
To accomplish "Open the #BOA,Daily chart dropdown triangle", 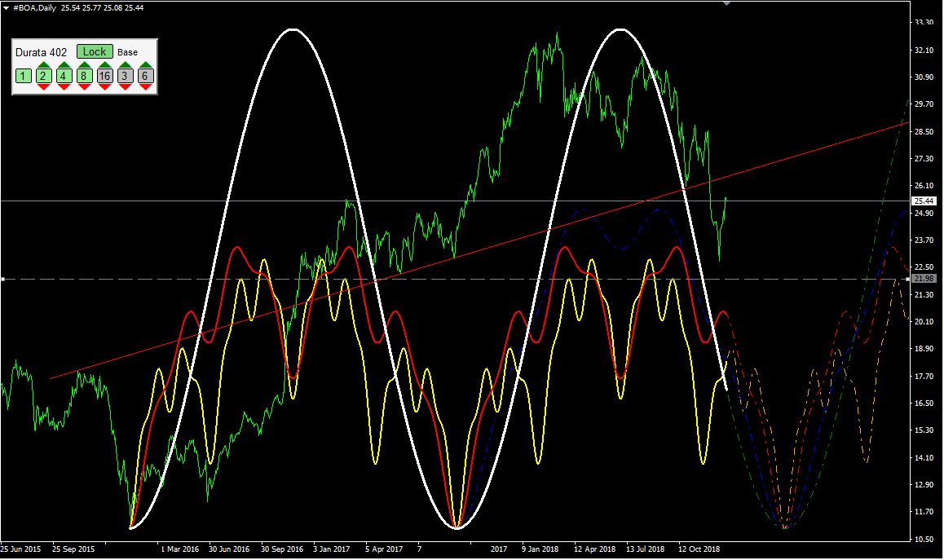I will [x=7, y=7].
